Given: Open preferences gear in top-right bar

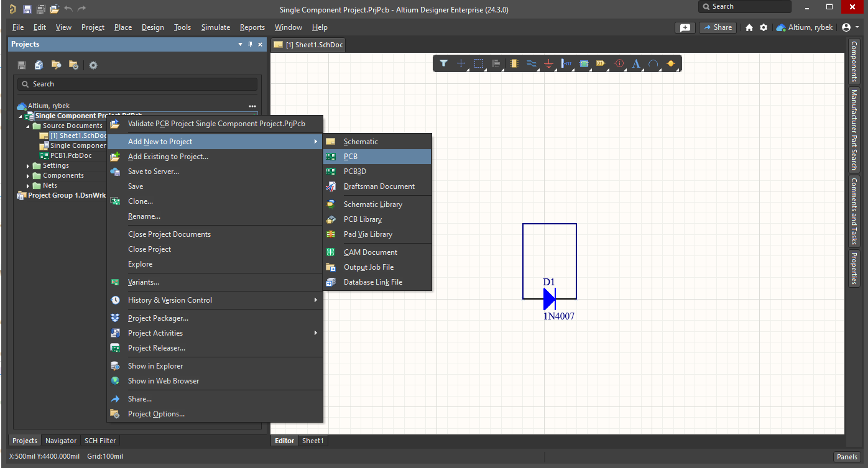Looking at the screenshot, I should [x=764, y=27].
